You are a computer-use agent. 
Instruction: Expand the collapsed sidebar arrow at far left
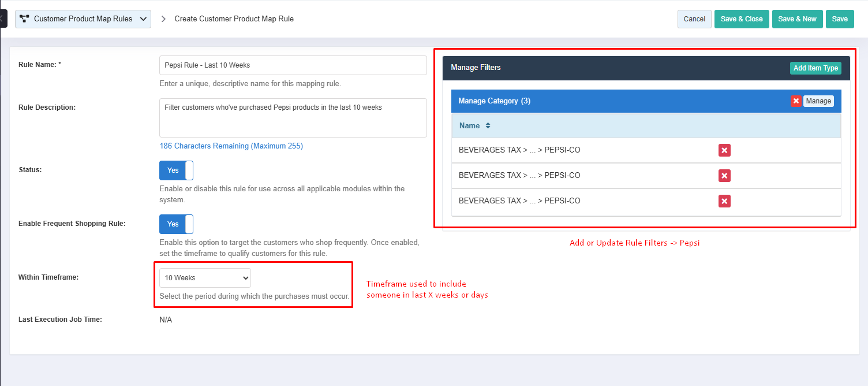pos(2,18)
